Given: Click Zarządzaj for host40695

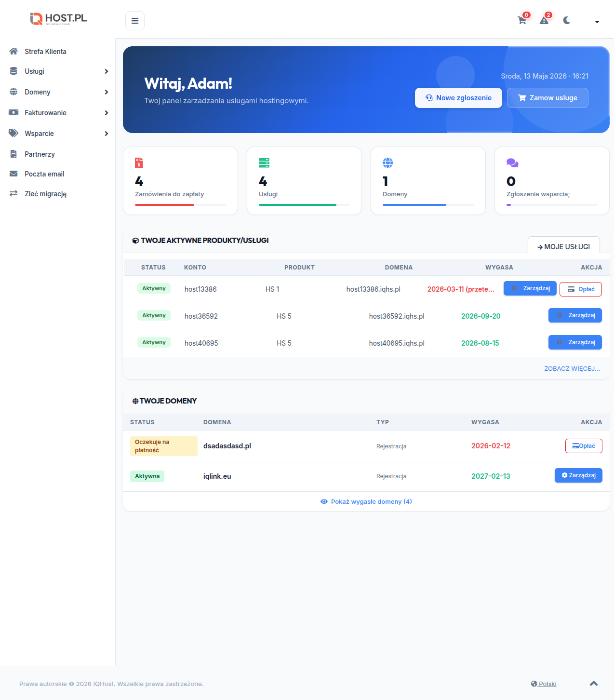Looking at the screenshot, I should click(575, 342).
